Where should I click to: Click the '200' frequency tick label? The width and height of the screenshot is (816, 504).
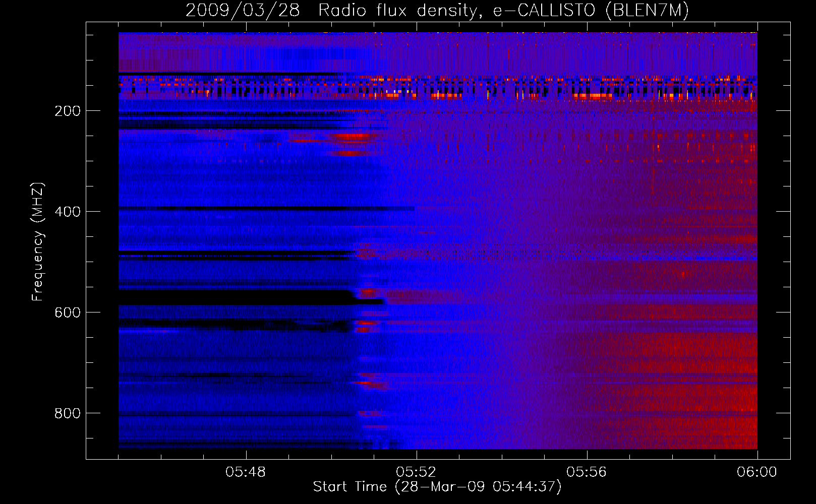[68, 111]
